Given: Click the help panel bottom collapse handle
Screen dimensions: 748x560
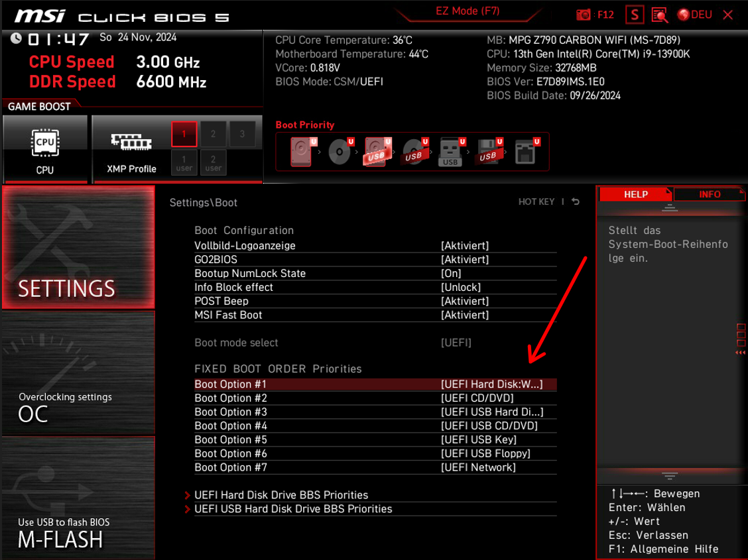Looking at the screenshot, I should click(669, 476).
